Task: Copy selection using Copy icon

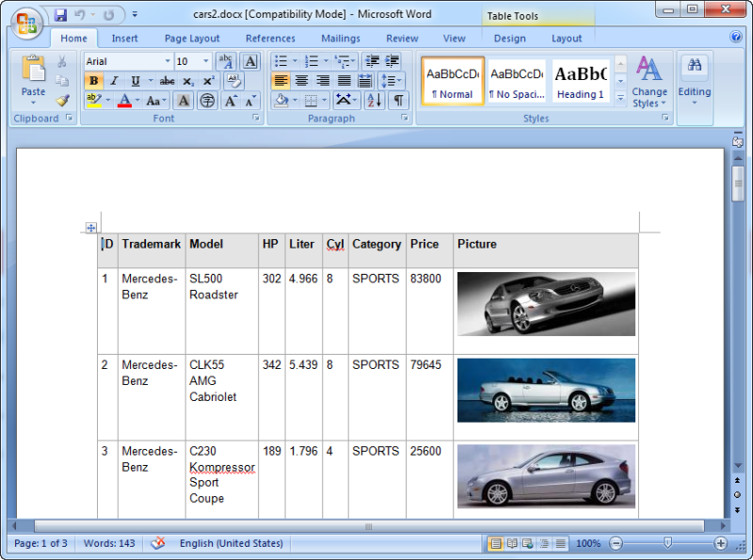Action: pyautogui.click(x=62, y=81)
